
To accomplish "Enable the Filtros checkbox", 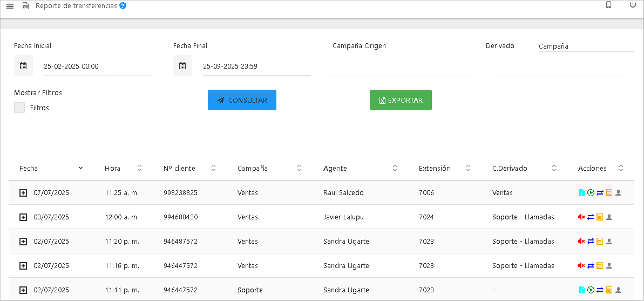I will click(x=19, y=108).
